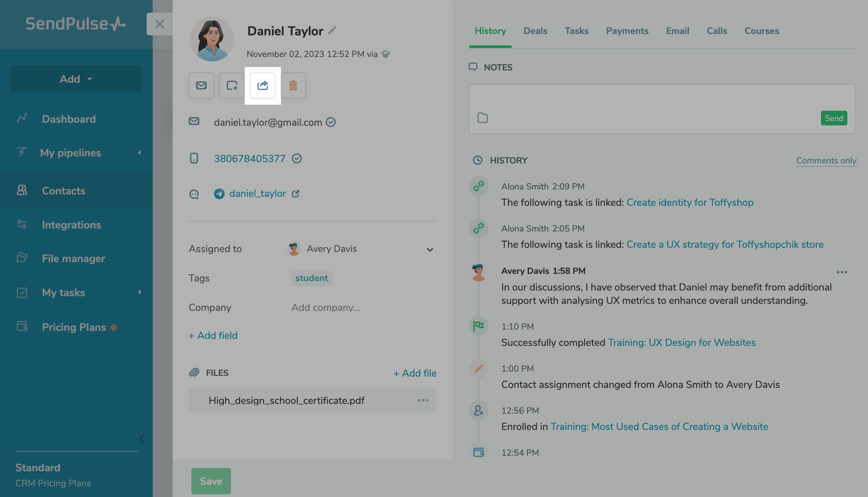This screenshot has width=868, height=497.
Task: Switch to the Deals tab
Action: [535, 31]
